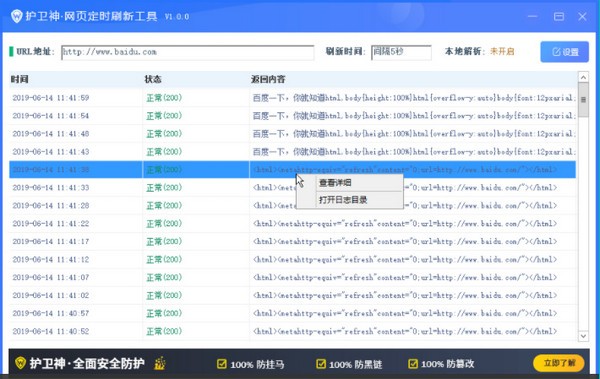This screenshot has width=600, height=379.
Task: Click the 未开启 local resolve status
Action: click(502, 51)
